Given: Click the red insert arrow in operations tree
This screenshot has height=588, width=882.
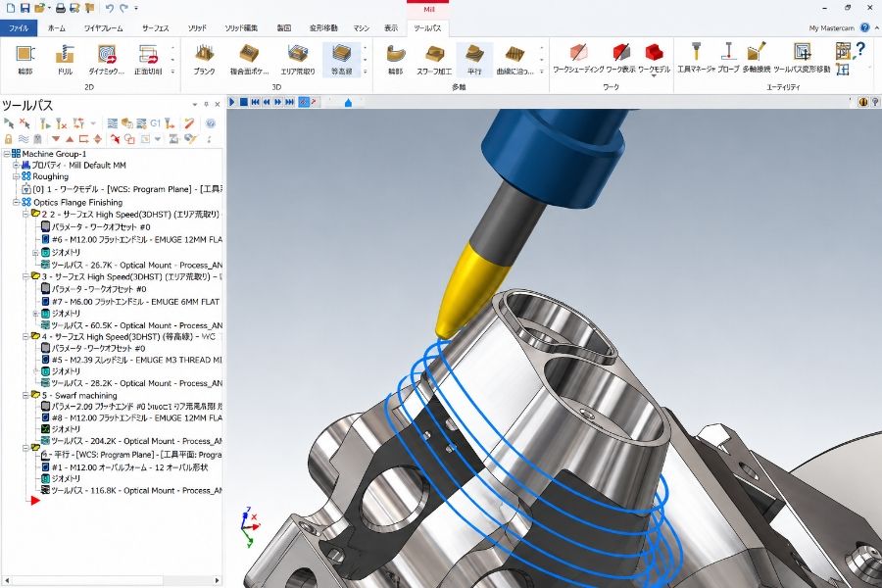Looking at the screenshot, I should [35, 500].
